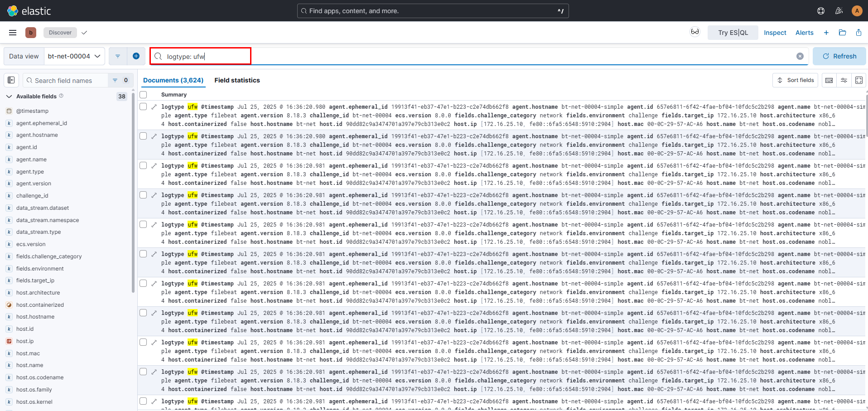This screenshot has height=411, width=868.
Task: Open saved searches folder icon
Action: tap(843, 33)
